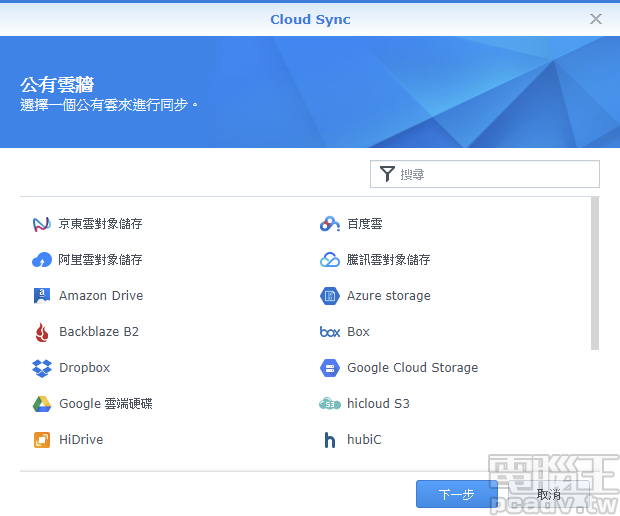Choose the Azure storage label
620x516 pixels.
pyautogui.click(x=389, y=296)
